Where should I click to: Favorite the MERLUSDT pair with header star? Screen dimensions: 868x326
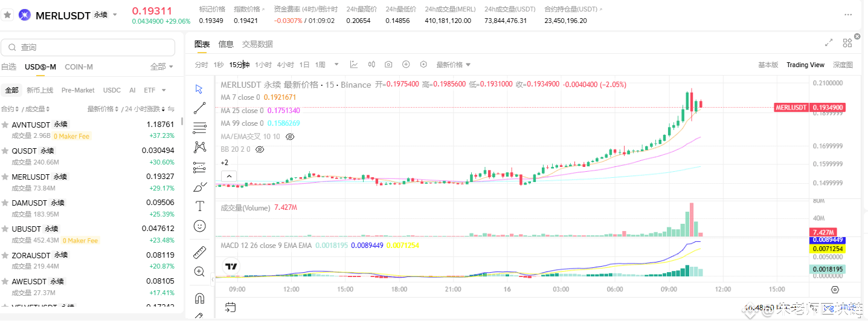pyautogui.click(x=7, y=15)
